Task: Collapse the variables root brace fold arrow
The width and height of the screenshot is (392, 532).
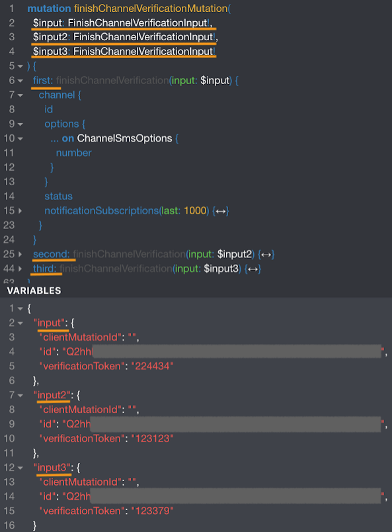Action: pyautogui.click(x=20, y=309)
